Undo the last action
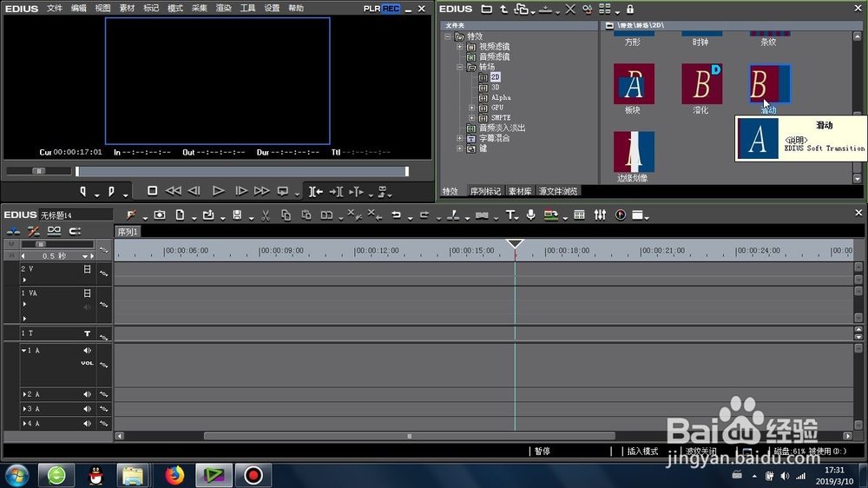Screen dimensions: 868x488 [x=397, y=215]
